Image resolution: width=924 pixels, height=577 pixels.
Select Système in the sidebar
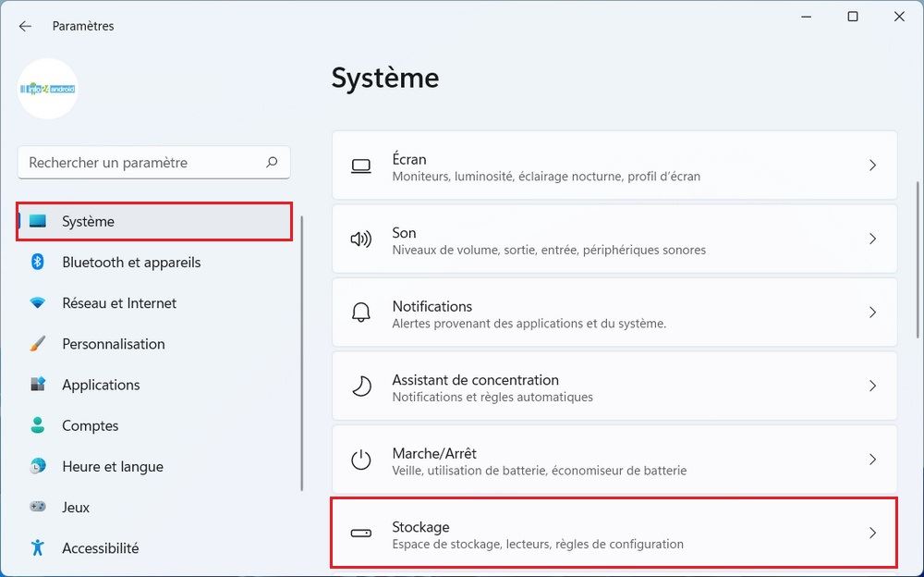pyautogui.click(x=154, y=222)
